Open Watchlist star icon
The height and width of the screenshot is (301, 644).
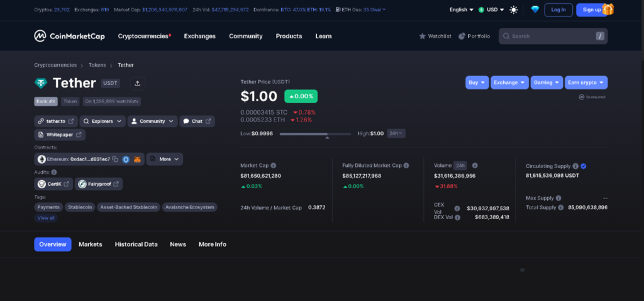(x=422, y=36)
